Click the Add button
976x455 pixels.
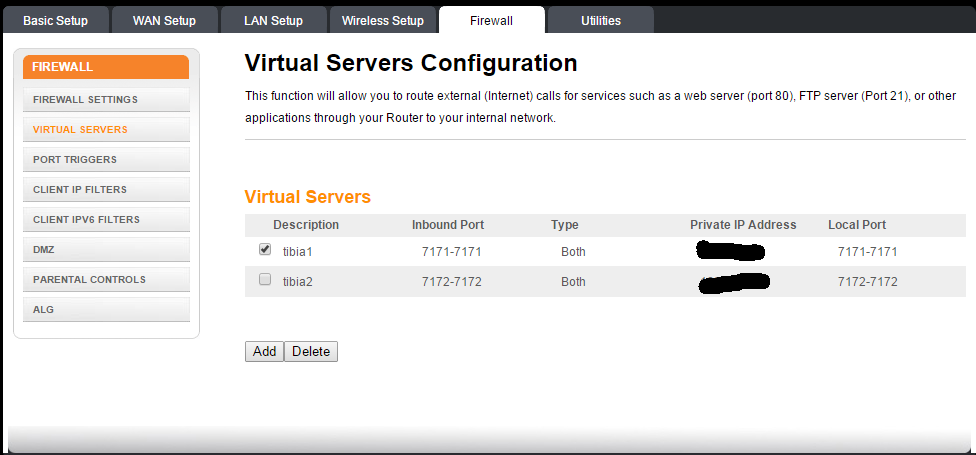265,351
